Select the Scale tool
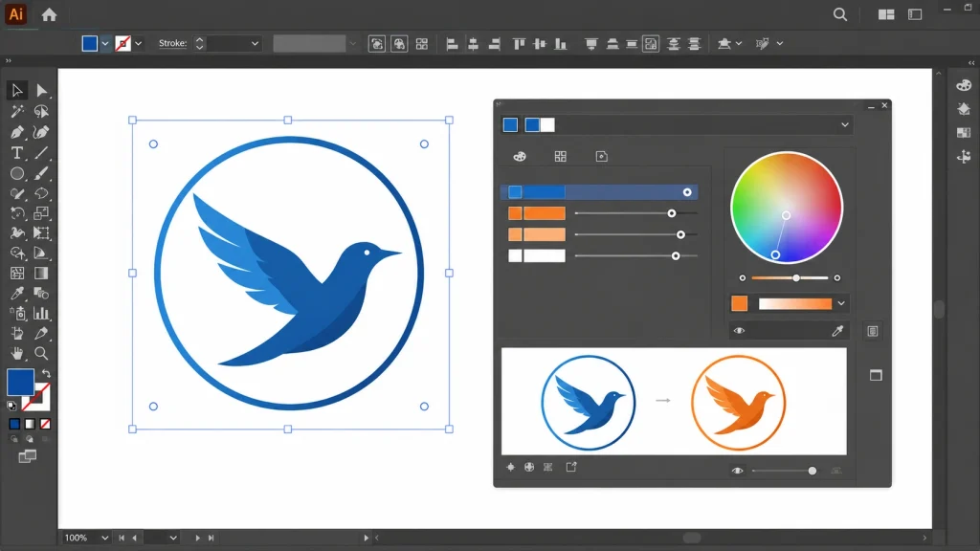 tap(41, 213)
